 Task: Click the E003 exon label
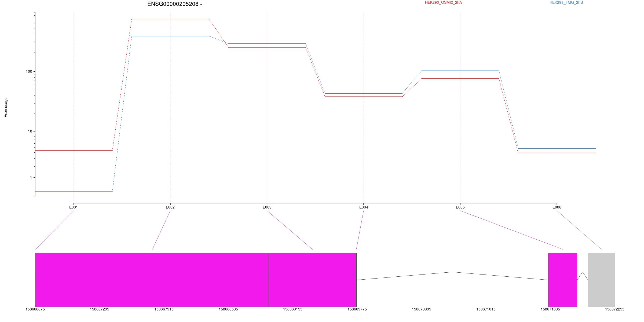267,207
